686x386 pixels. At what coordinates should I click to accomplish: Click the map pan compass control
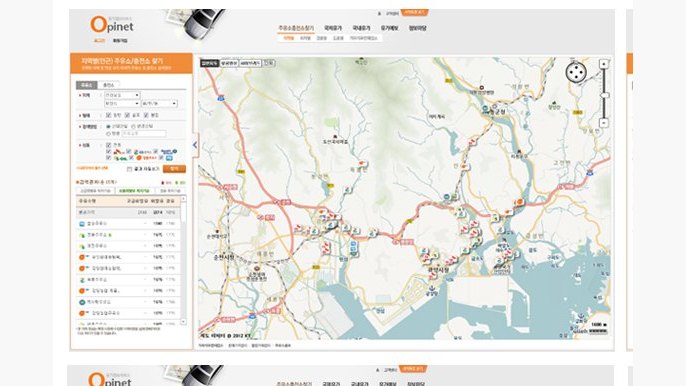tap(576, 72)
